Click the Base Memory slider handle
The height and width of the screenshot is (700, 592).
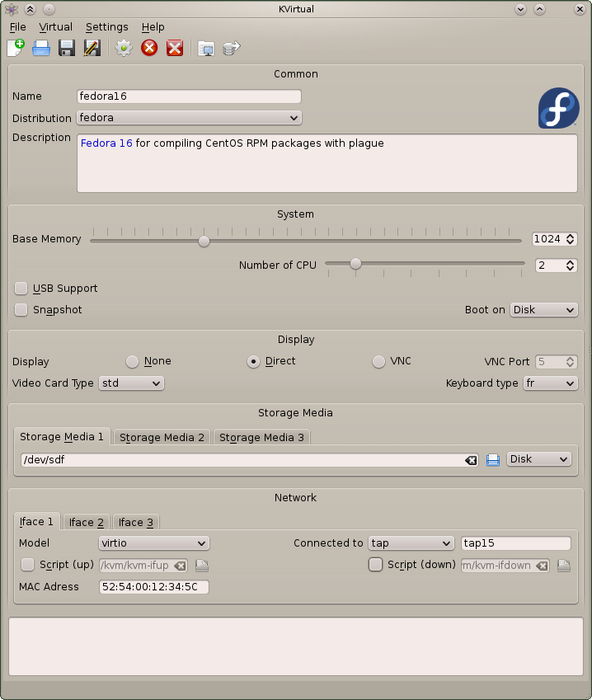click(204, 241)
